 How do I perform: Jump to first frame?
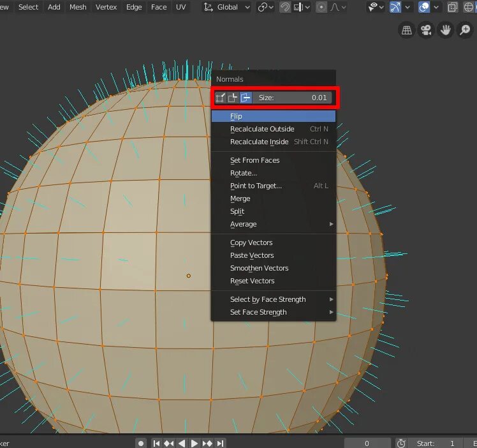(156, 444)
